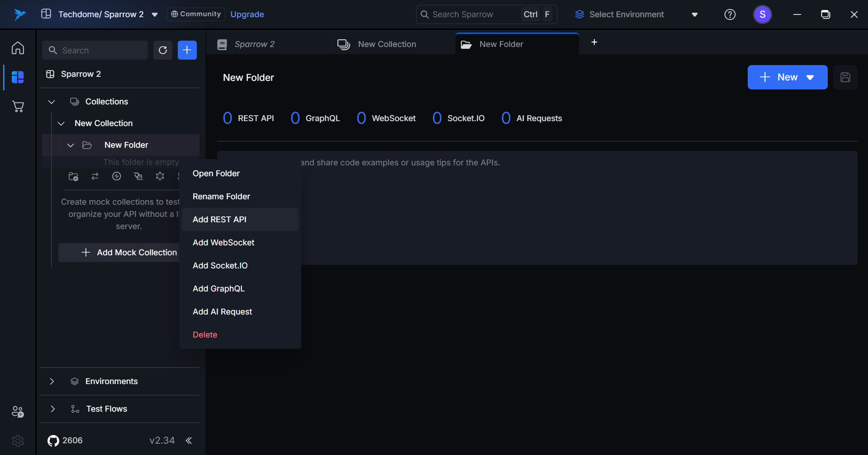
Task: Expand the Test Flows section
Action: pyautogui.click(x=52, y=409)
